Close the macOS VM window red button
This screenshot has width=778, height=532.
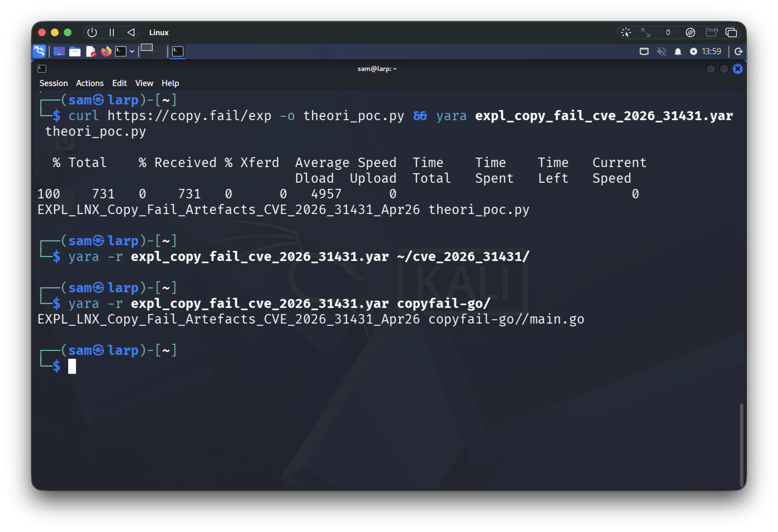[42, 32]
